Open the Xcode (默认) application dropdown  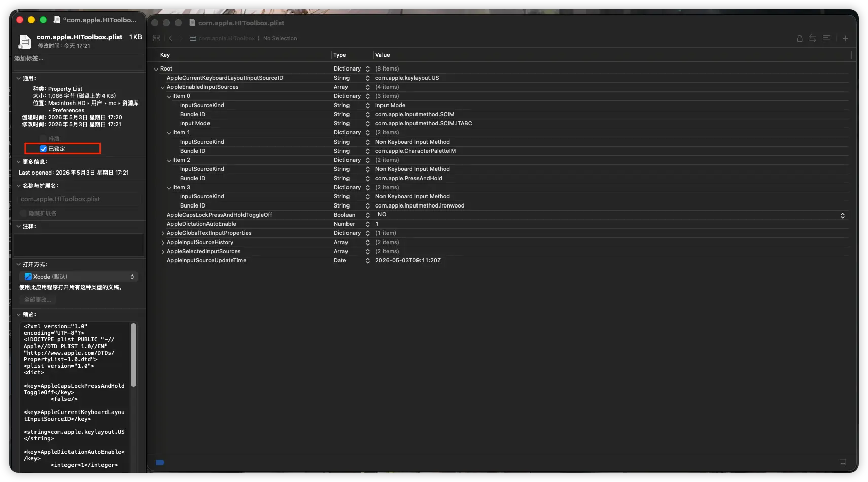pyautogui.click(x=79, y=277)
